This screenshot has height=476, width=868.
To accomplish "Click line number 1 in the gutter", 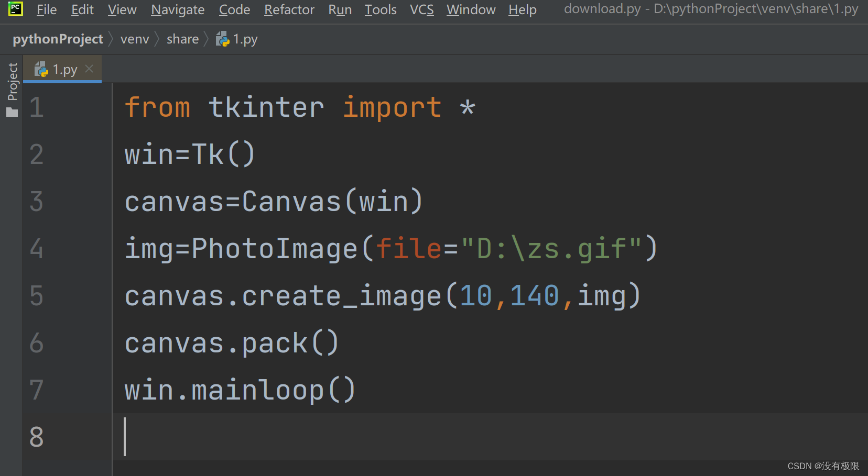I will pyautogui.click(x=37, y=107).
